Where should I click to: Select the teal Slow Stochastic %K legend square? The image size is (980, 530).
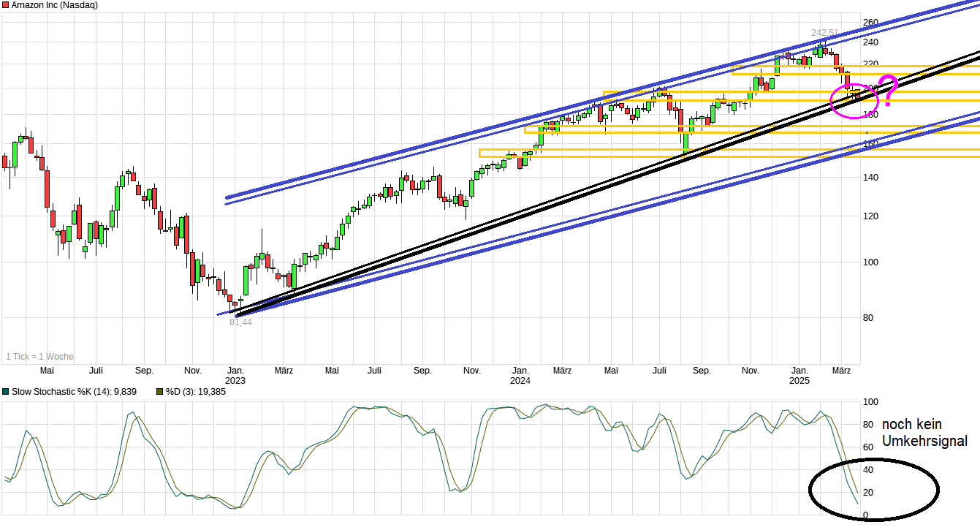(7, 392)
